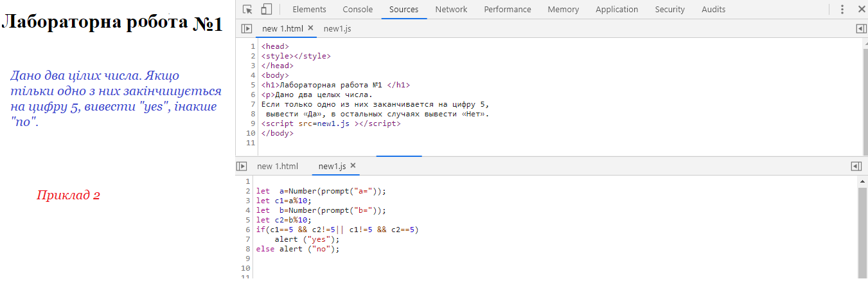Toggle the device toolbar icon
Image resolution: width=868 pixels, height=281 pixels.
[x=267, y=10]
